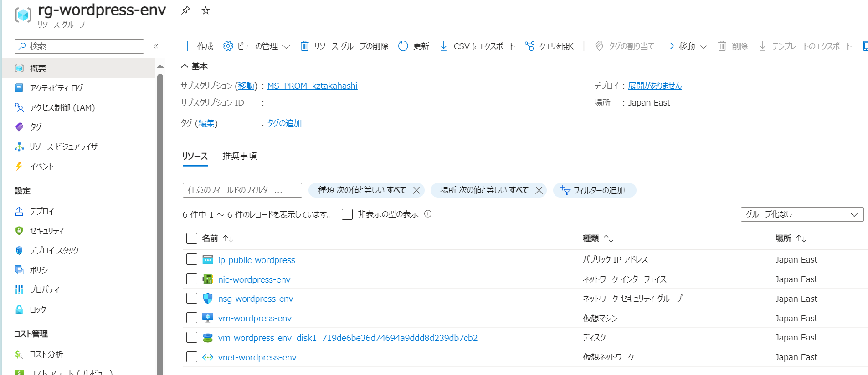This screenshot has width=868, height=375.
Task: Click the 任意のフィールドのフィルター input field
Action: click(x=242, y=190)
